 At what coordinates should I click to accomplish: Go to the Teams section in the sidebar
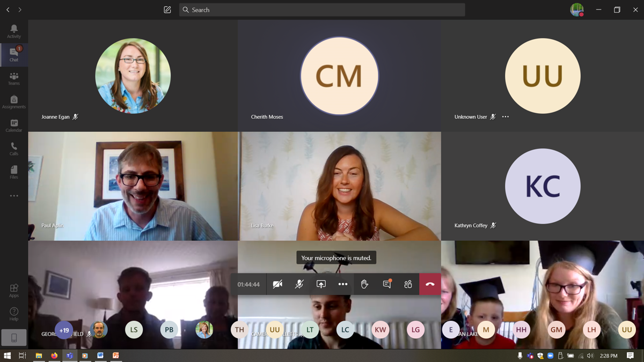pos(14,78)
